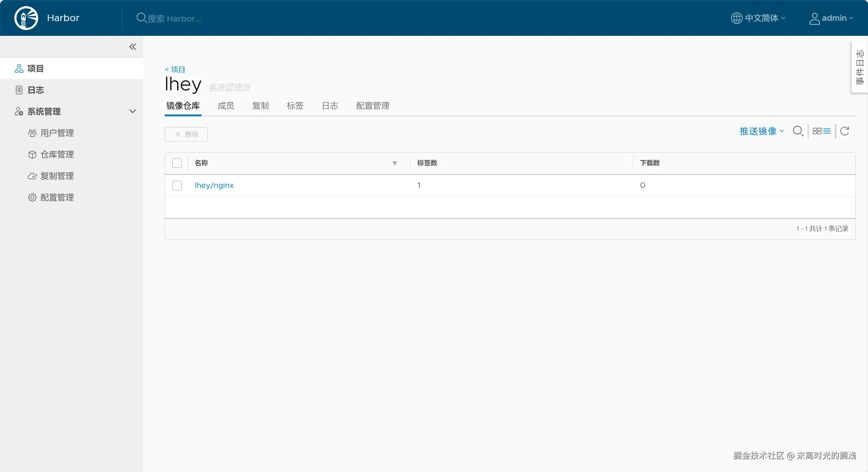The image size is (868, 472).
Task: Switch to list view icon
Action: click(827, 131)
